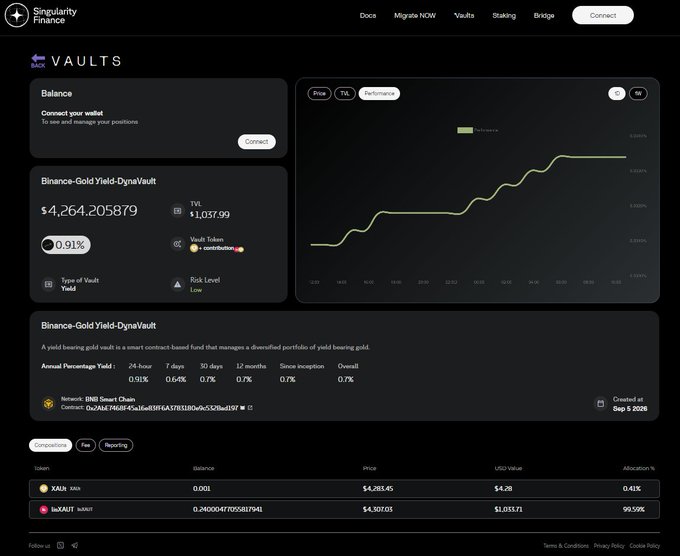Click the XAUt row in compositions table
This screenshot has height=556, width=680.
coord(344,488)
